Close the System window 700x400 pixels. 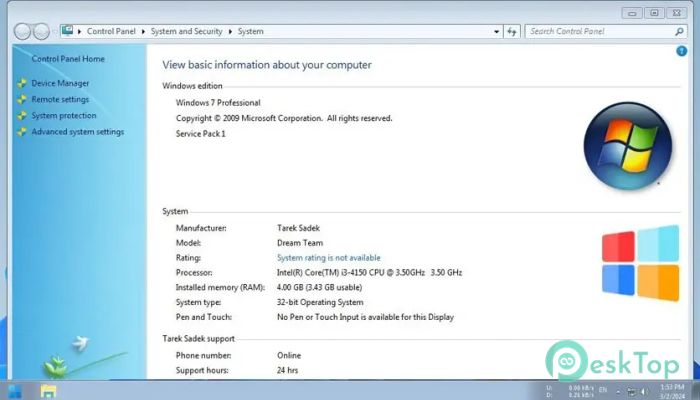[x=676, y=13]
